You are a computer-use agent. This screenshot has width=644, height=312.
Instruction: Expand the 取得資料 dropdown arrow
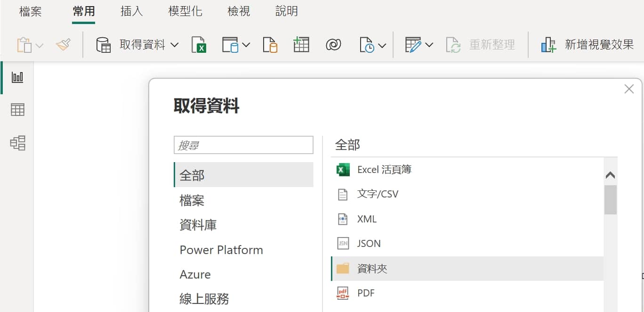point(175,45)
